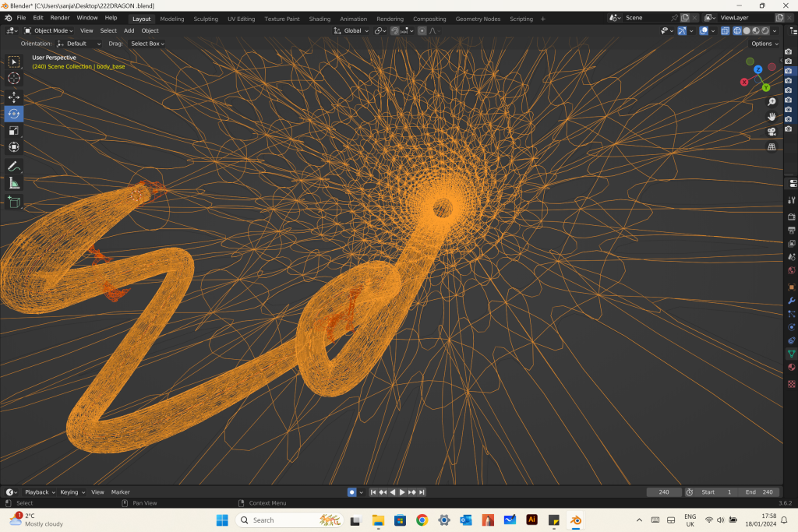798x532 pixels.
Task: Open the viewport Object menu
Action: (150, 31)
